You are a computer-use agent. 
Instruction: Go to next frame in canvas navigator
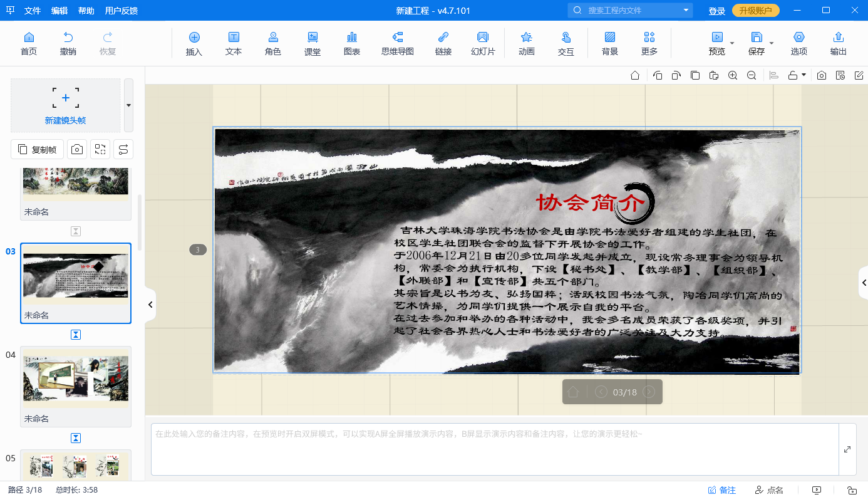(649, 392)
